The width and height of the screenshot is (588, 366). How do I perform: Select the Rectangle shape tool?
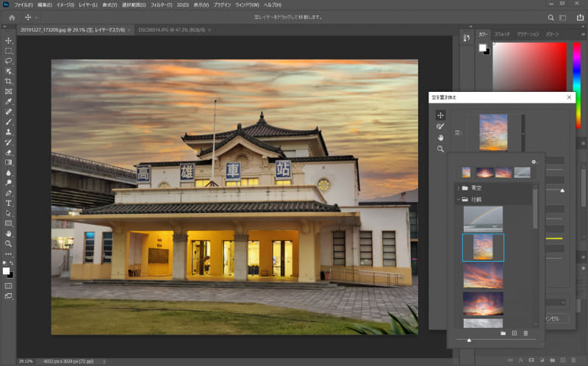[8, 223]
